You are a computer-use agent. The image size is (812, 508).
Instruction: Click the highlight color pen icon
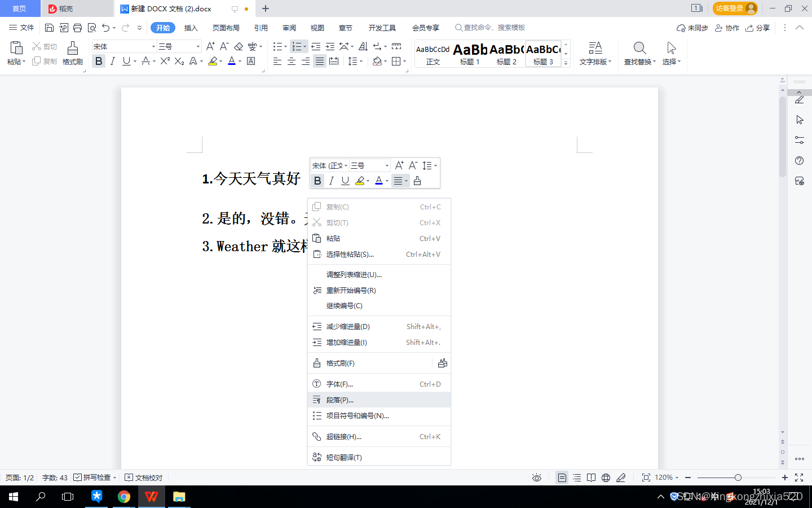point(214,60)
